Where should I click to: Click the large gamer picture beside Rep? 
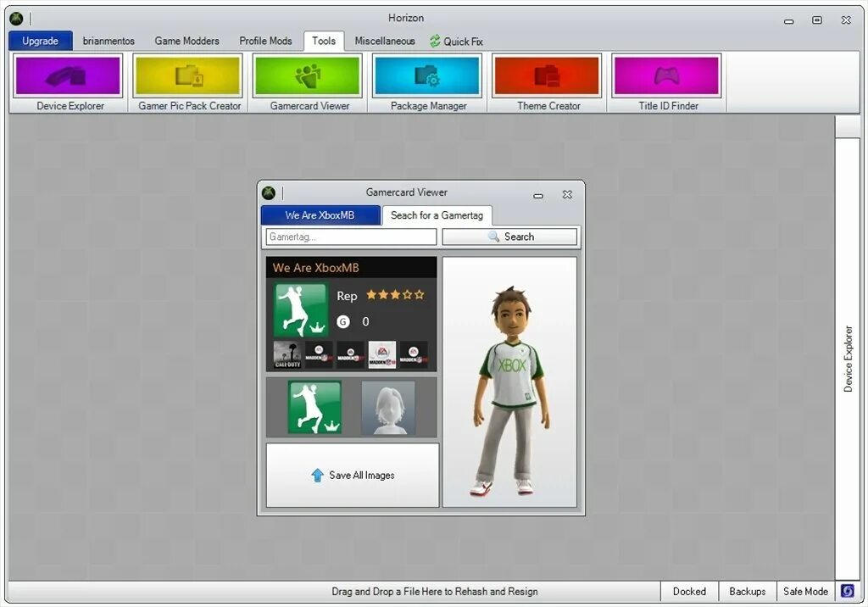pos(301,310)
